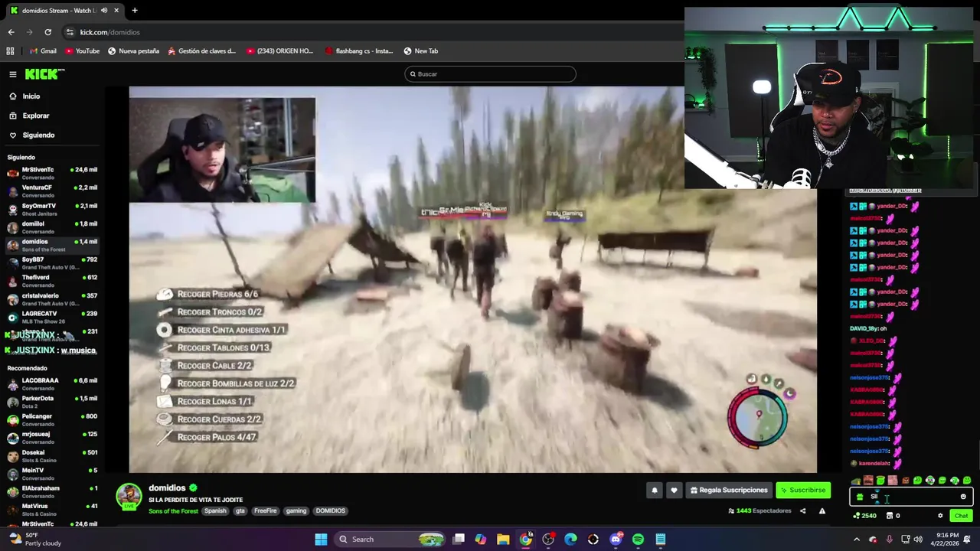Click the FreeFire stream tag

(266, 511)
